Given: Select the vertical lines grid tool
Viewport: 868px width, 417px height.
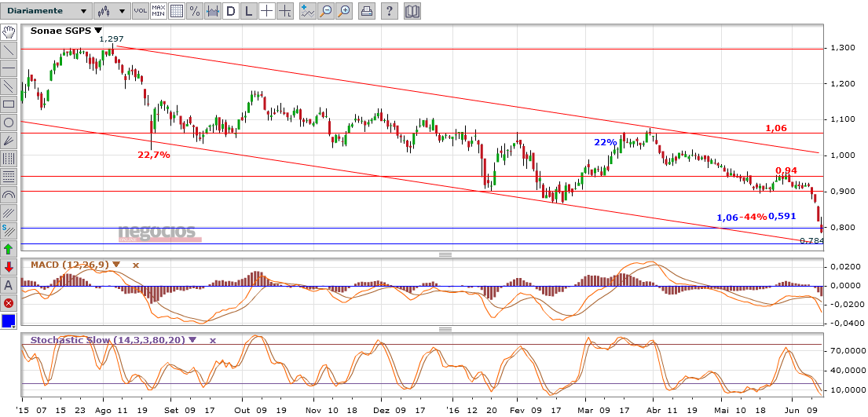Looking at the screenshot, I should (x=9, y=159).
